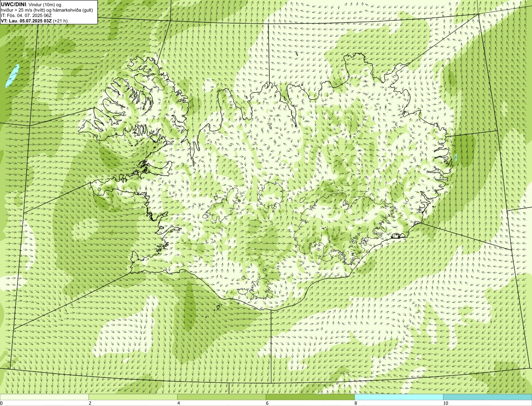Click the 6–8 m/s darker green colorbar segment
The height and width of the screenshot is (406, 532).
click(x=310, y=397)
